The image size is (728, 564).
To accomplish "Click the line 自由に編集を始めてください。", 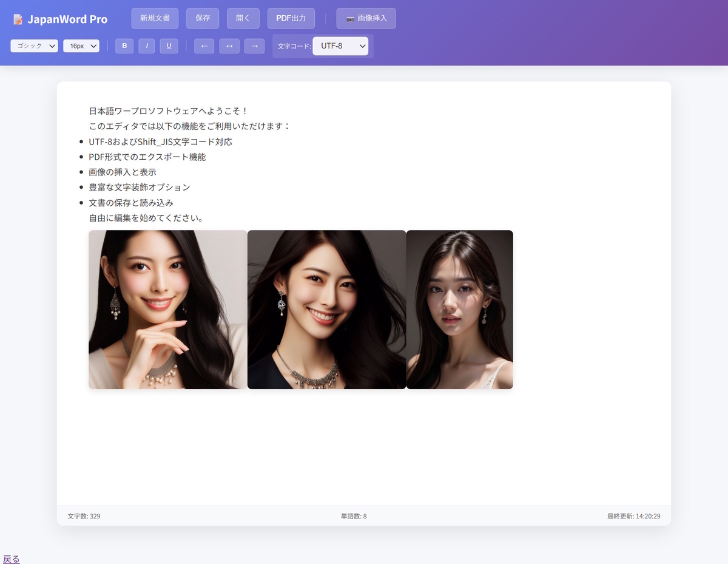I will tap(146, 217).
